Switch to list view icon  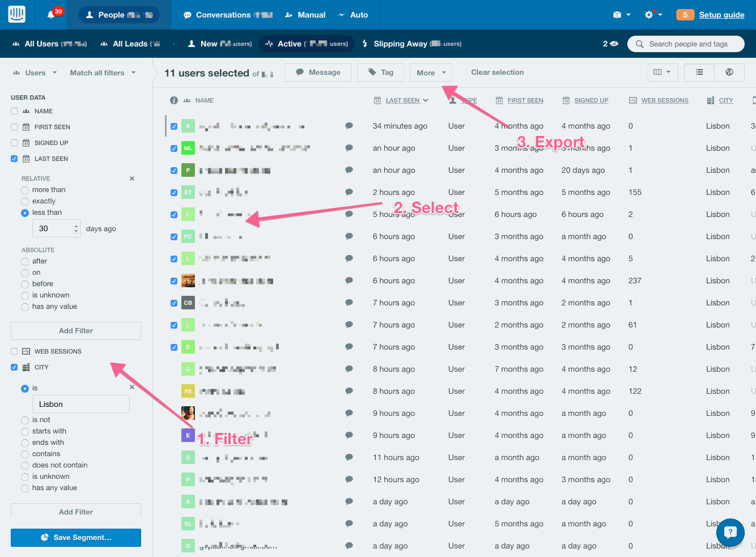699,73
